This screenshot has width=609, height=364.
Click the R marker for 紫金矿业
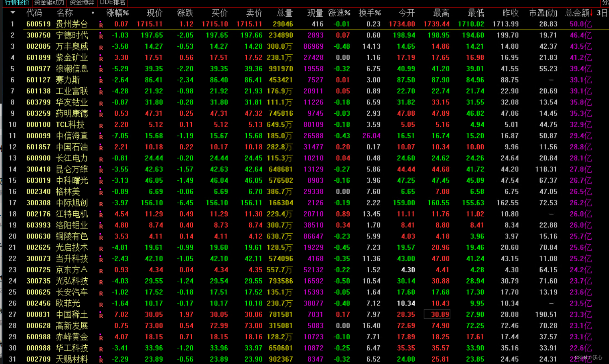101,58
